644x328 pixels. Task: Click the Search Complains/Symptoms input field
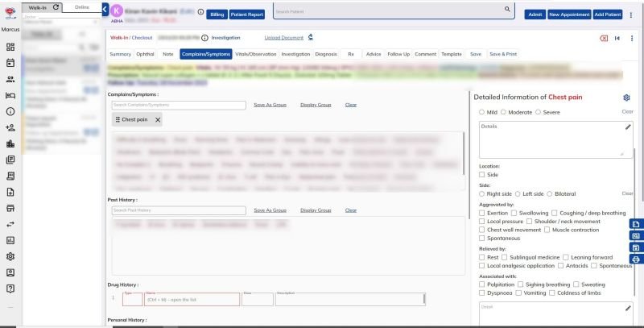point(178,105)
